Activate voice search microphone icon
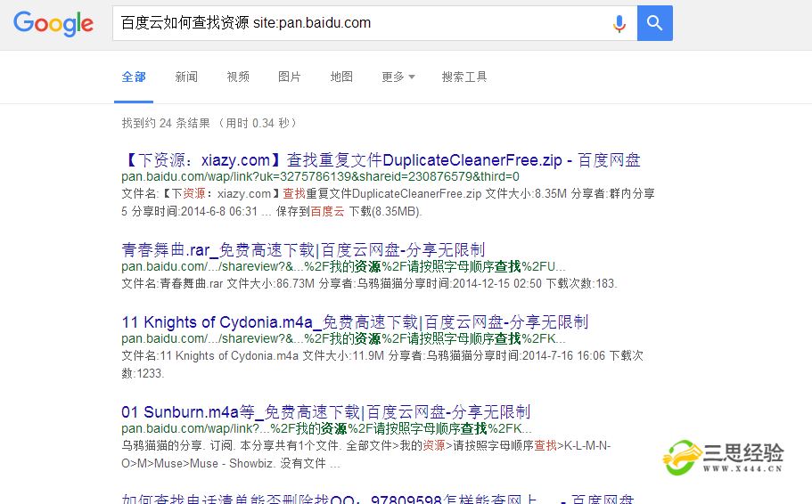Screen dimensions: 812x504 pyautogui.click(x=619, y=23)
